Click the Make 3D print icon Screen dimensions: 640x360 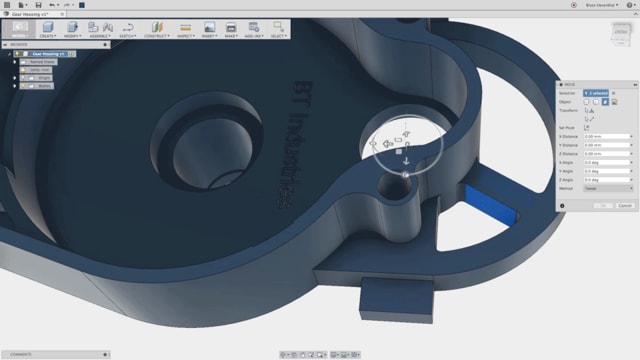(x=231, y=27)
